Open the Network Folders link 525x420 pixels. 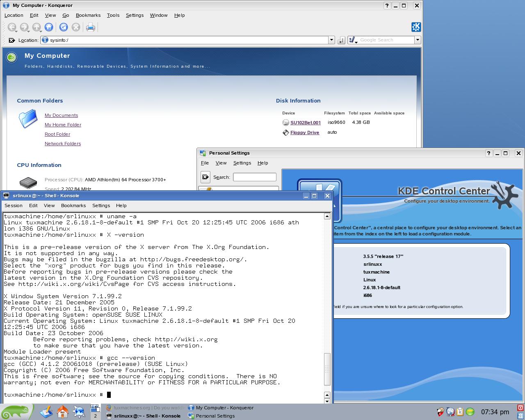[x=63, y=144]
